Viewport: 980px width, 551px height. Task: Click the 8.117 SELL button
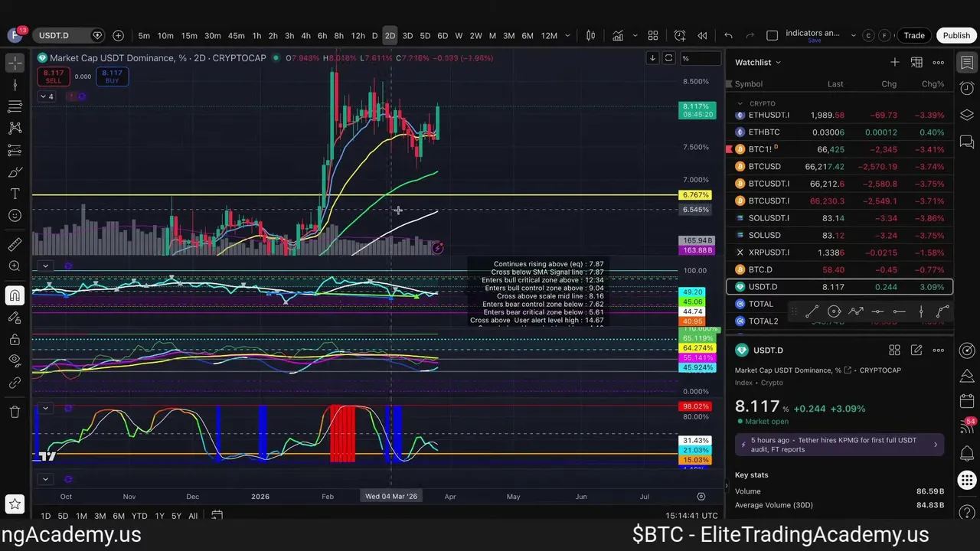(x=54, y=77)
